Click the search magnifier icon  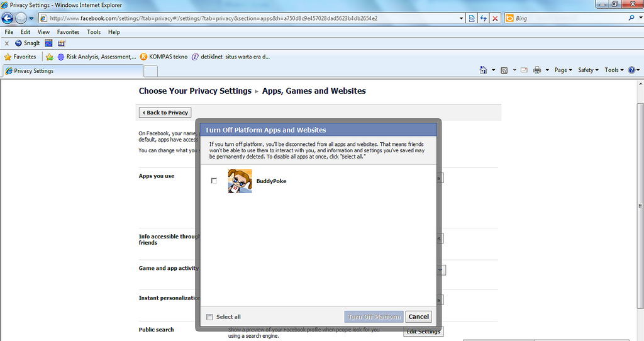tap(631, 18)
